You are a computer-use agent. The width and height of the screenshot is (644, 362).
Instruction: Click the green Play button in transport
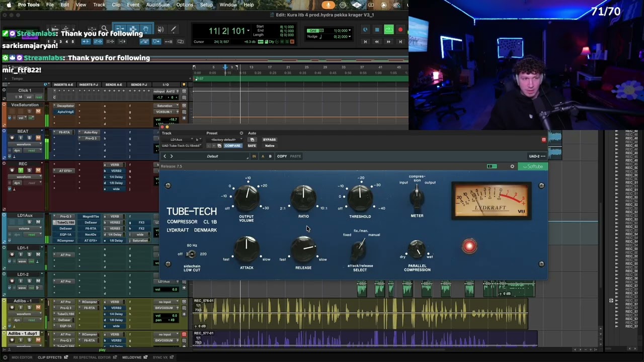[389, 30]
